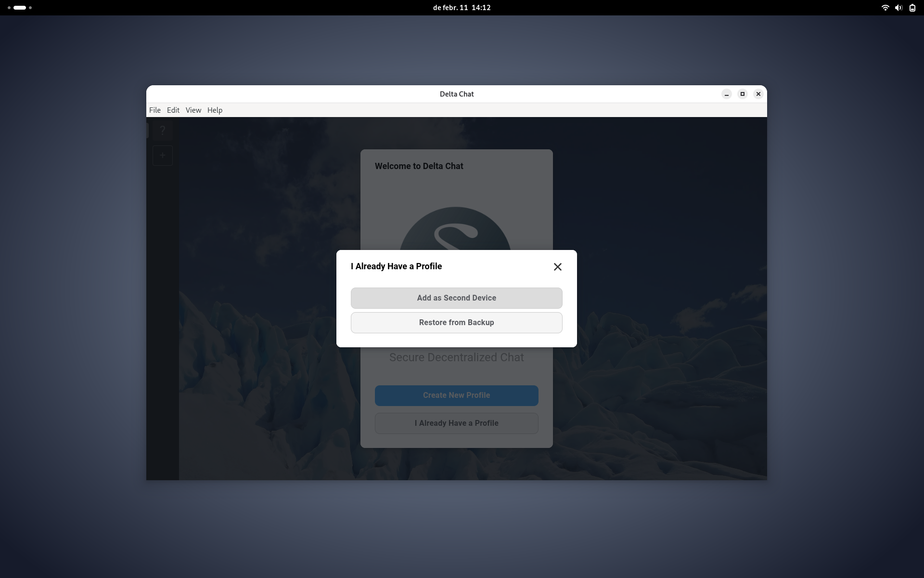Screen dimensions: 924x578
Task: Click the right status dot in top bar
Action: (x=30, y=8)
